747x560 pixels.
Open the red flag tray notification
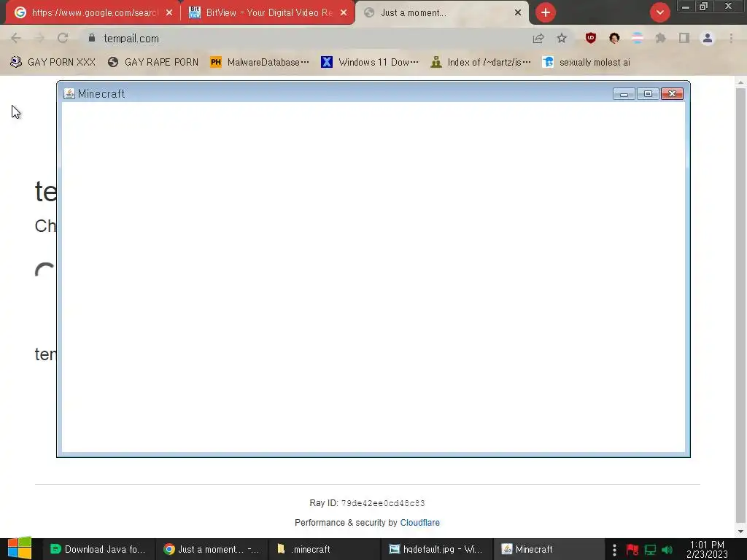tap(632, 550)
